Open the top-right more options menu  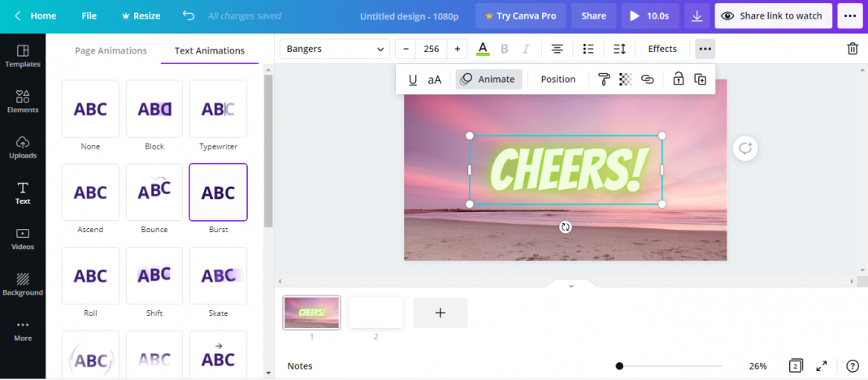coord(849,15)
